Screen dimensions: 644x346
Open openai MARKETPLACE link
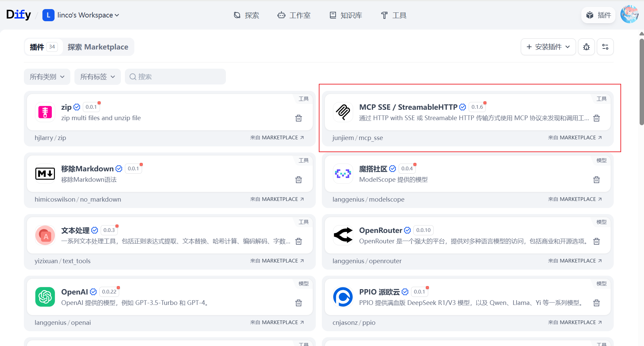pos(277,322)
